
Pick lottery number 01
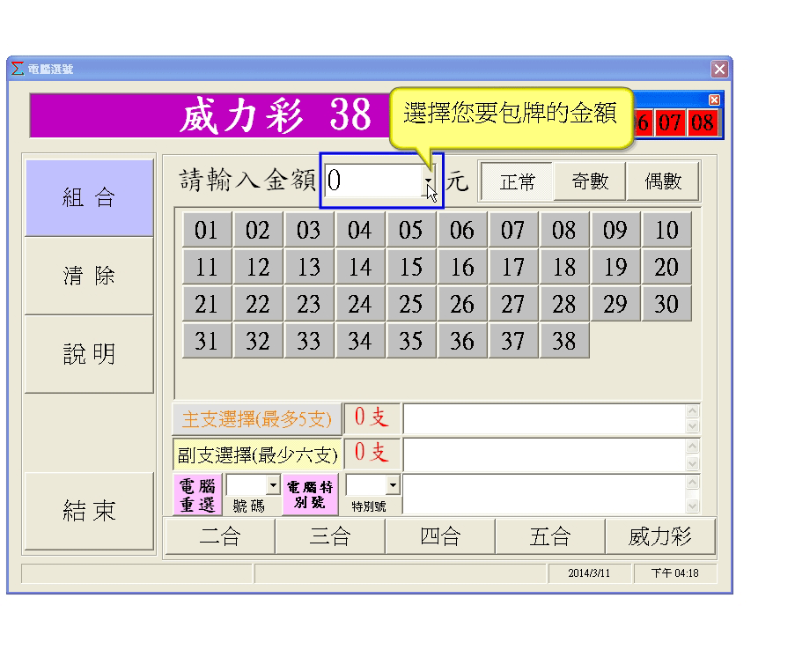[207, 230]
